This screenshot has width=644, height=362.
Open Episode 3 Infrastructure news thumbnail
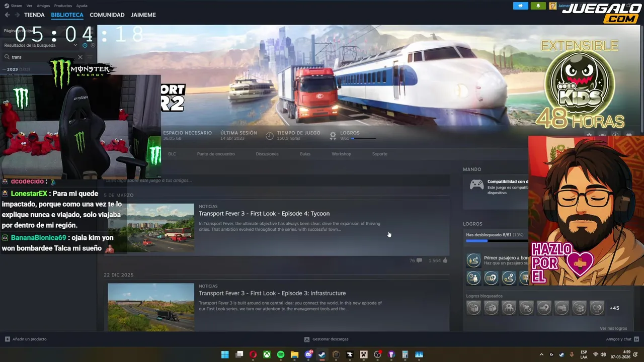click(151, 307)
